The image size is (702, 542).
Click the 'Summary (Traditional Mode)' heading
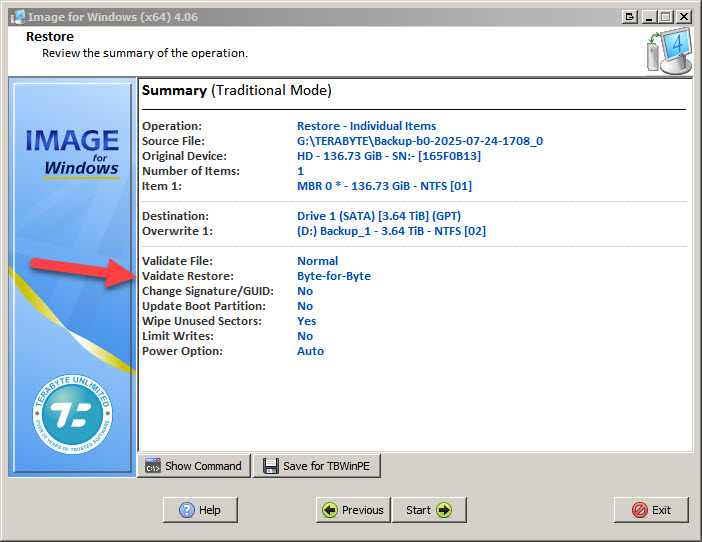point(236,90)
